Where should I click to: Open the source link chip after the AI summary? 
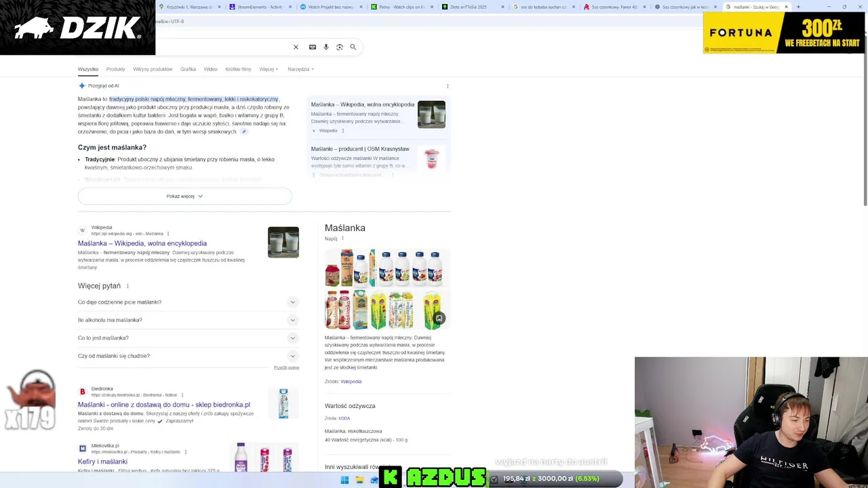pyautogui.click(x=244, y=131)
